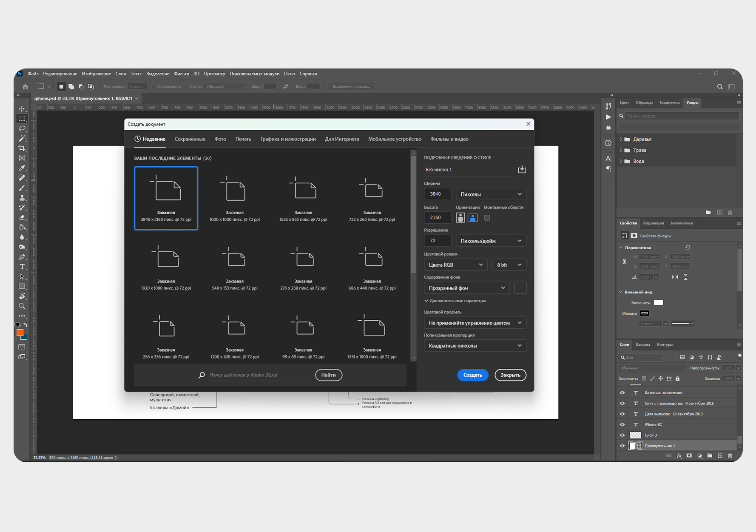
Task: Choose portrait orientation
Action: (460, 218)
